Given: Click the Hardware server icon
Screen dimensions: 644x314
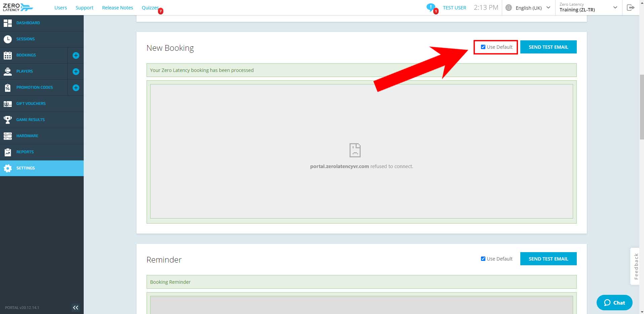Looking at the screenshot, I should tap(8, 136).
